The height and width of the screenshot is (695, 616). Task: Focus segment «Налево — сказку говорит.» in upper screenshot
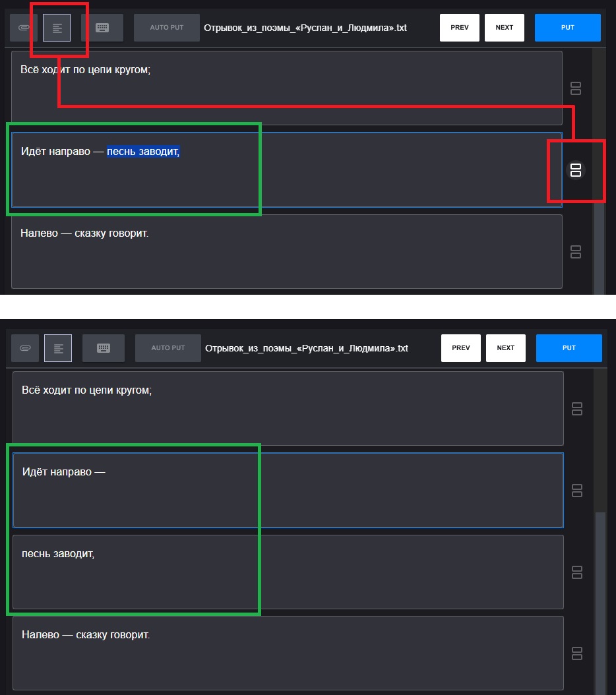[286, 251]
